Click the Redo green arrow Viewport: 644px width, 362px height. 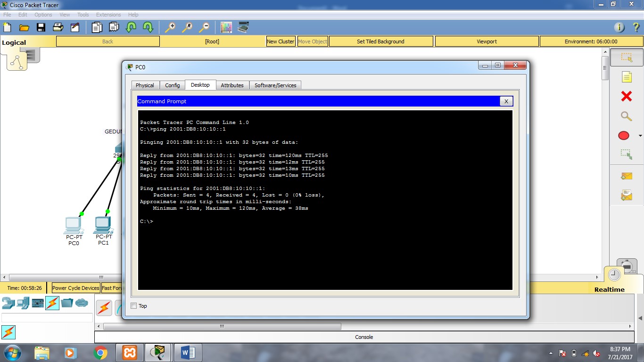148,27
